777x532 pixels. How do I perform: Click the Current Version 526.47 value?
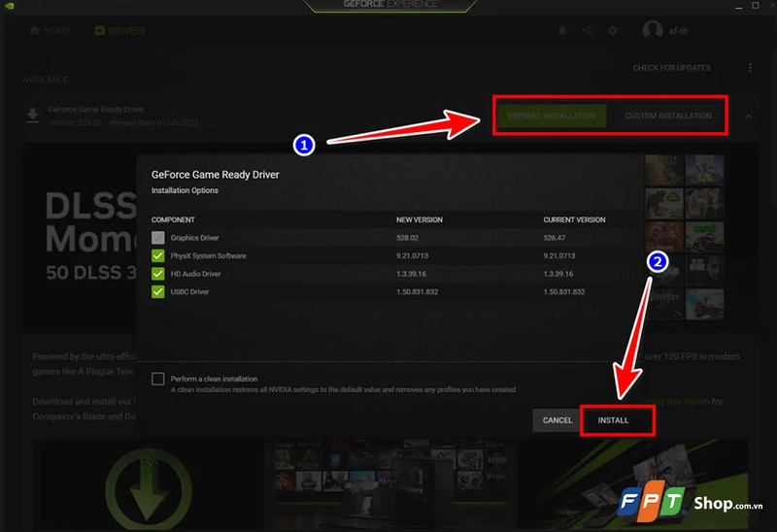coord(554,238)
